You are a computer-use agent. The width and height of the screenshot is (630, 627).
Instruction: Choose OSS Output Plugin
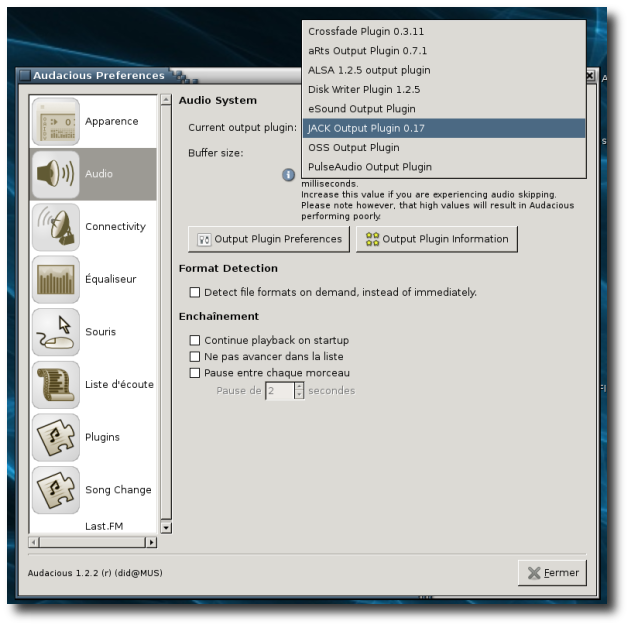coord(444,147)
